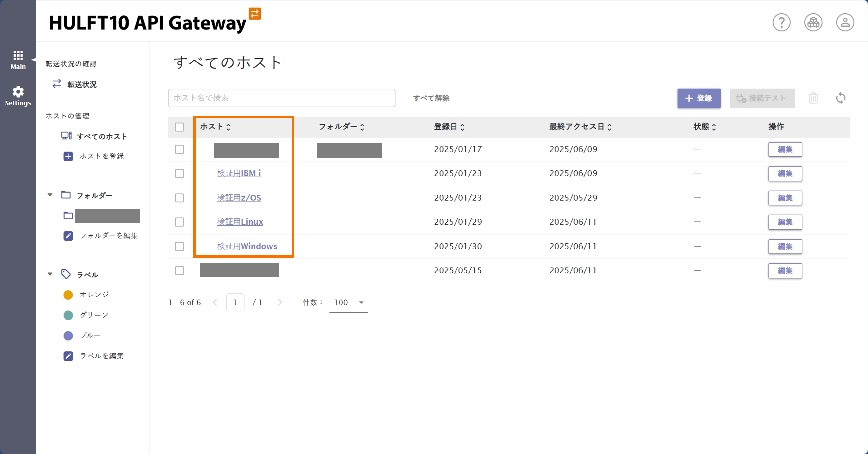Select the オレンジ label color swatch
Image resolution: width=868 pixels, height=454 pixels.
68,295
